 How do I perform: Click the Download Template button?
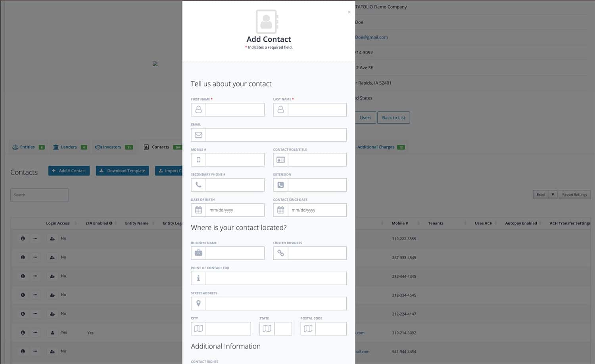[122, 171]
